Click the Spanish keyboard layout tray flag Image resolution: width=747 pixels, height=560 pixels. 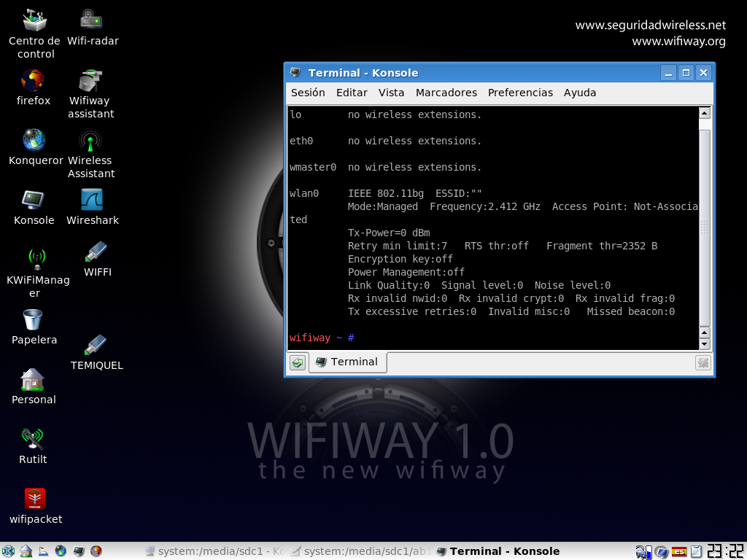pyautogui.click(x=679, y=552)
